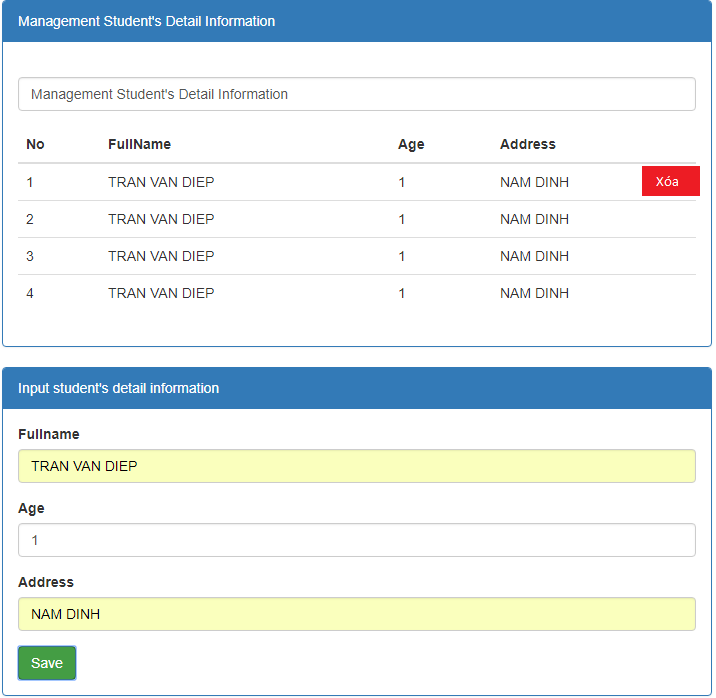Click the Management Student's Detail Information panel heading
The image size is (716, 698).
click(146, 21)
